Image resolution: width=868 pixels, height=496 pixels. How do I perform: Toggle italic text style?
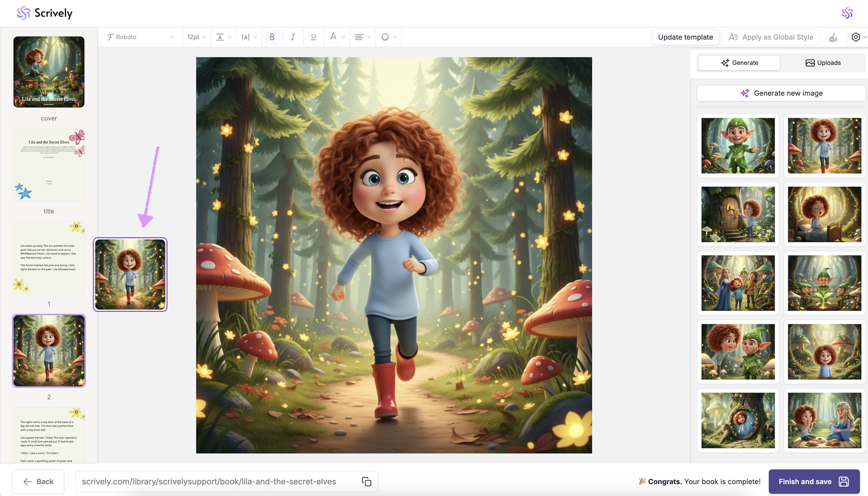click(x=293, y=37)
